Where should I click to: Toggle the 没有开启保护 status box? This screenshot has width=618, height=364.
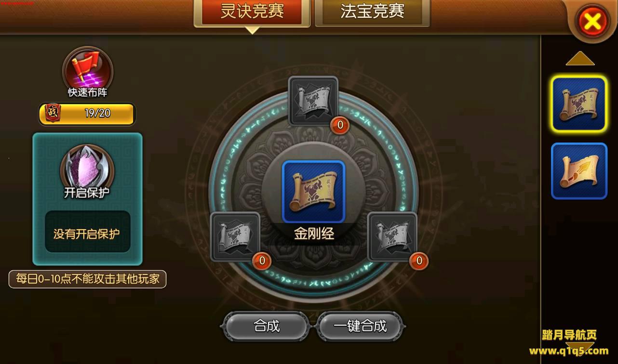click(x=87, y=234)
